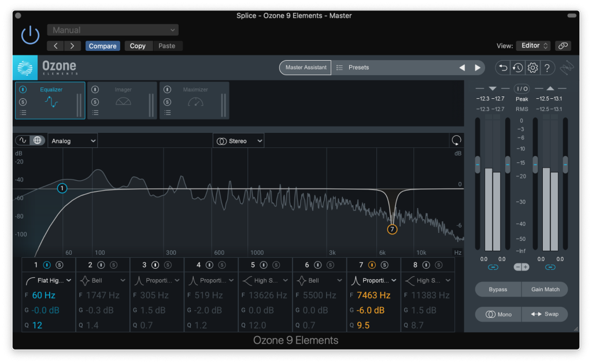Click the right output gain slider handle
Image resolution: width=592 pixels, height=364 pixels.
(565, 165)
